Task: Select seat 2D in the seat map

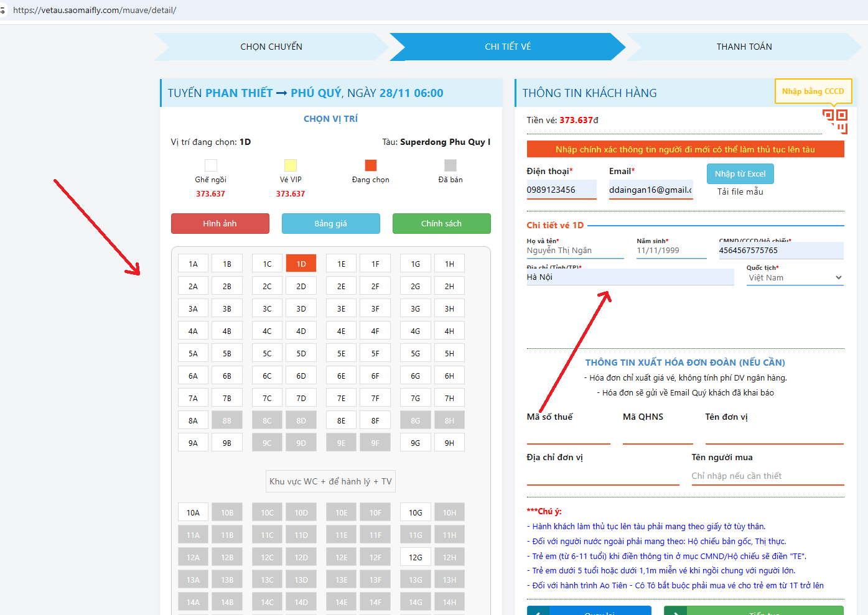Action: 301,286
